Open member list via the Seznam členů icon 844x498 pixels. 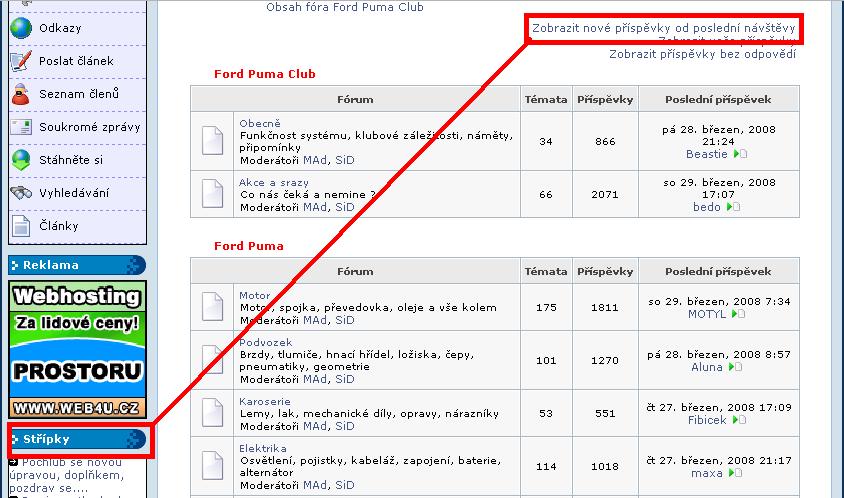pos(21,94)
